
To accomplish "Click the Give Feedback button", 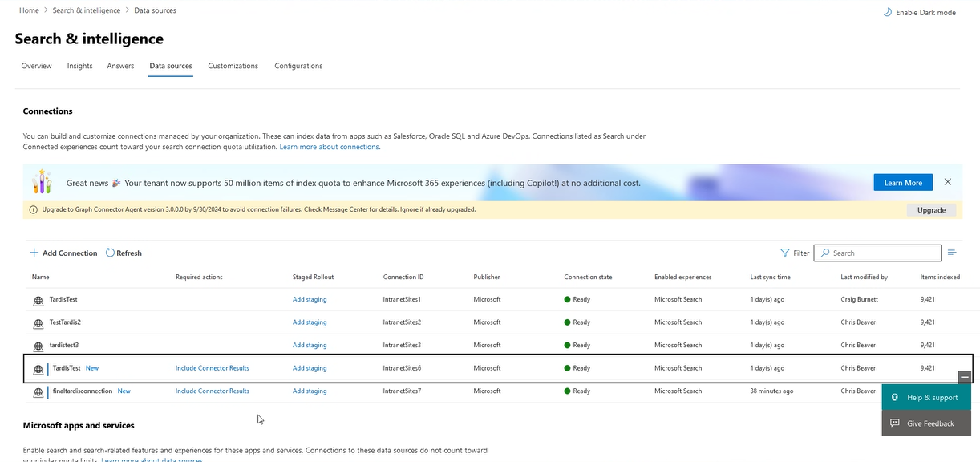I will click(926, 423).
